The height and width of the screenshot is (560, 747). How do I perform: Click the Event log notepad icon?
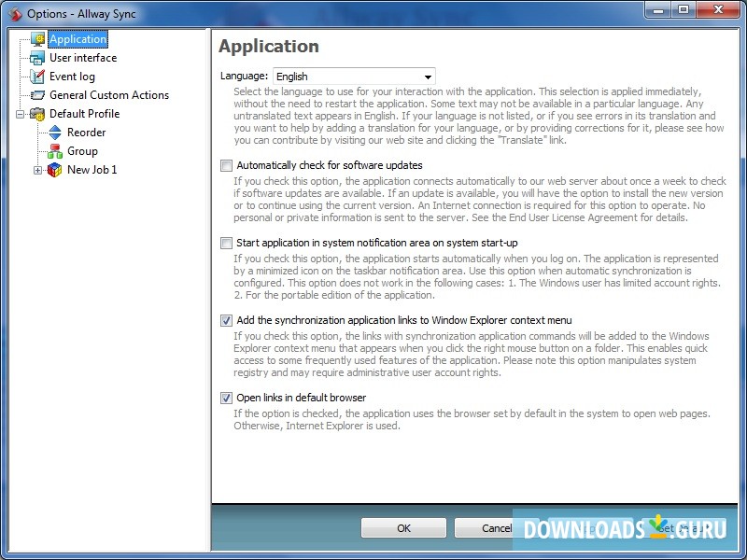pyautogui.click(x=37, y=77)
